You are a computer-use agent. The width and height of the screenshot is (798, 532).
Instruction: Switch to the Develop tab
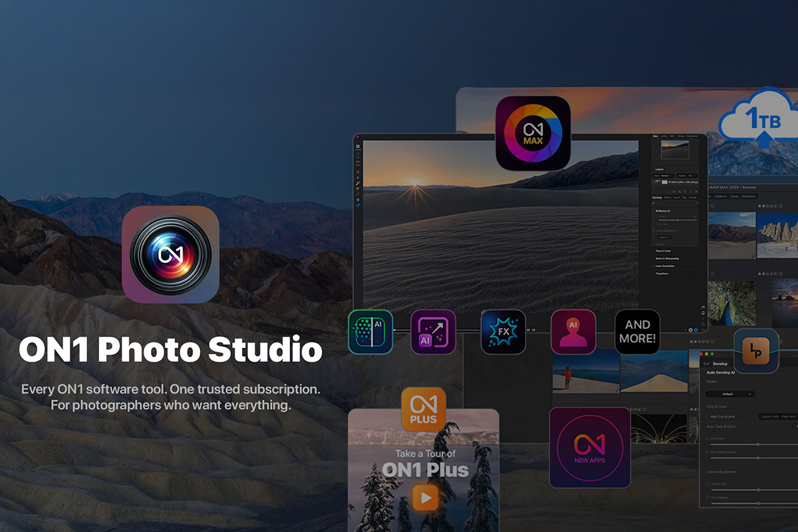point(720,362)
